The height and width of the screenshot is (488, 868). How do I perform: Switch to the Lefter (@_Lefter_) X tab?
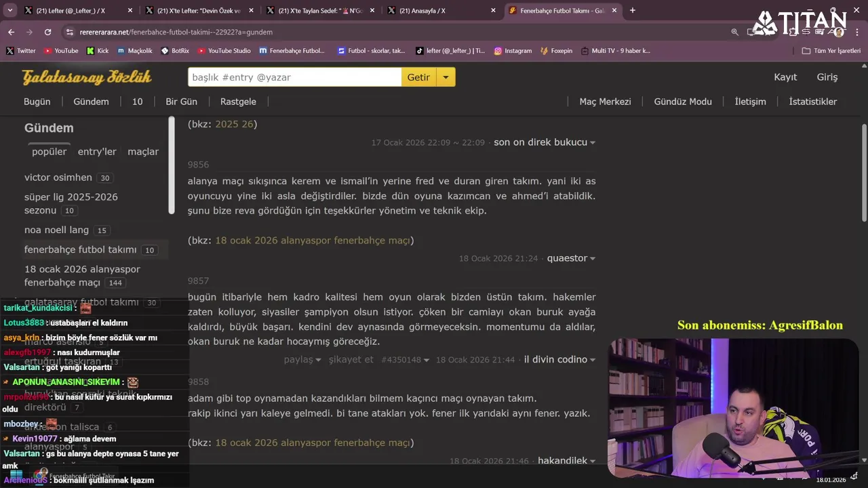(x=71, y=11)
